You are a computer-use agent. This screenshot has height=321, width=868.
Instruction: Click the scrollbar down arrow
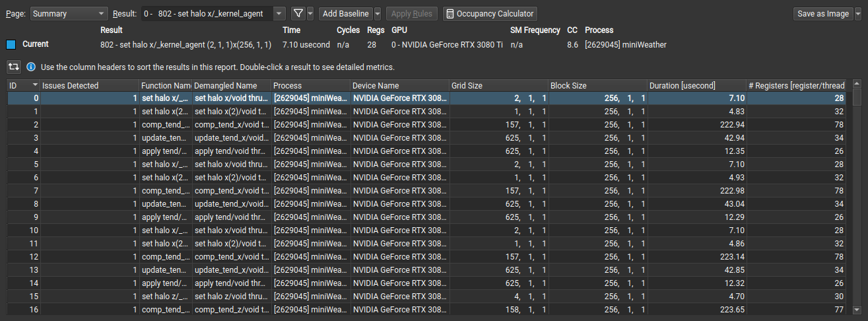[x=857, y=309]
